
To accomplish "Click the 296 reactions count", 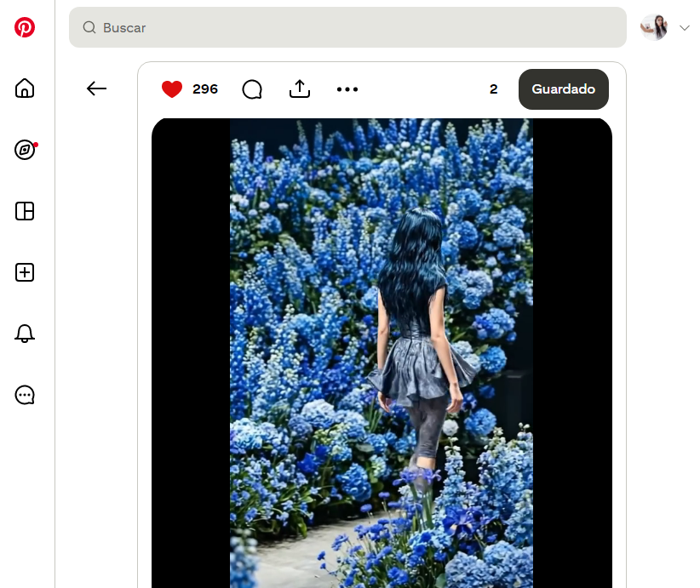I will (205, 89).
